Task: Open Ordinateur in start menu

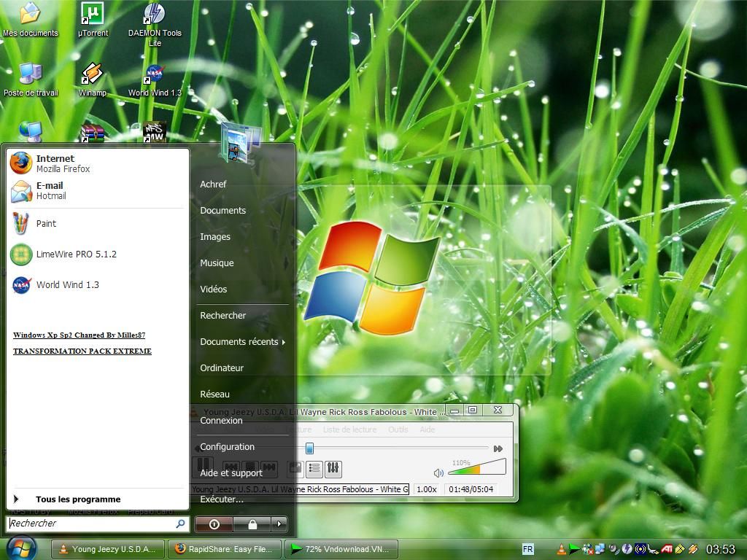Action: pyautogui.click(x=222, y=367)
